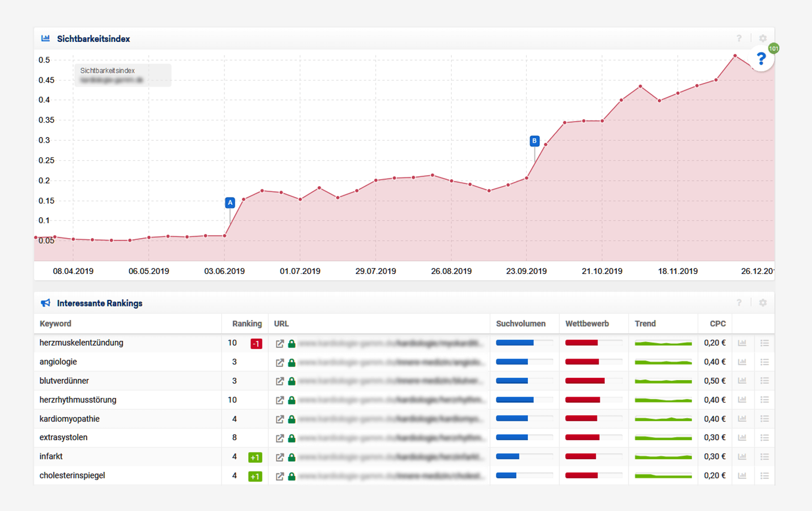Sort table by Ranking column header
The height and width of the screenshot is (511, 812).
click(247, 324)
